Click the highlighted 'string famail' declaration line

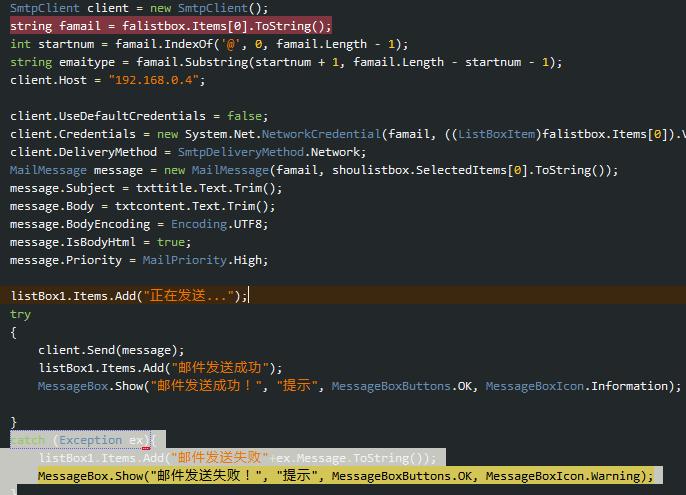click(170, 26)
